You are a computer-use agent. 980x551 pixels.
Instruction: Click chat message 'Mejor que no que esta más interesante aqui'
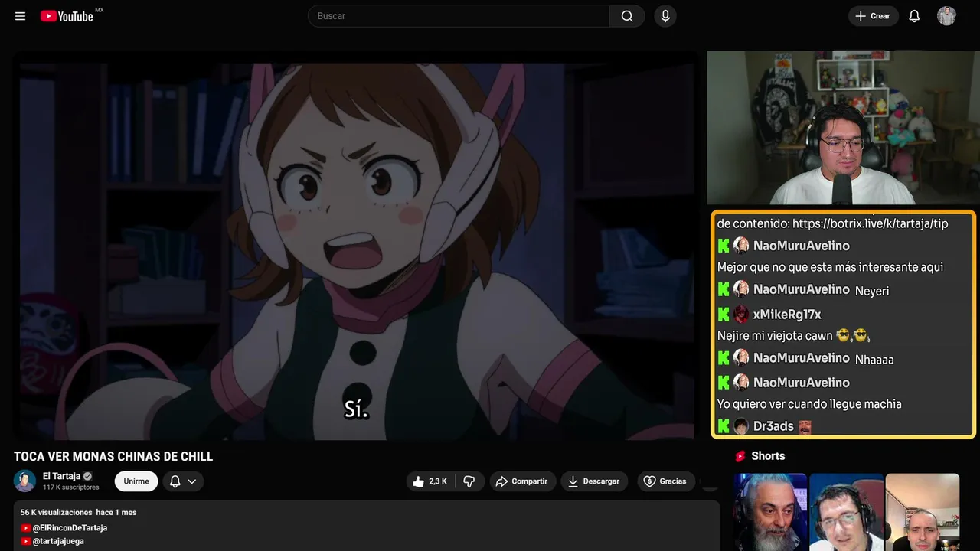click(830, 268)
